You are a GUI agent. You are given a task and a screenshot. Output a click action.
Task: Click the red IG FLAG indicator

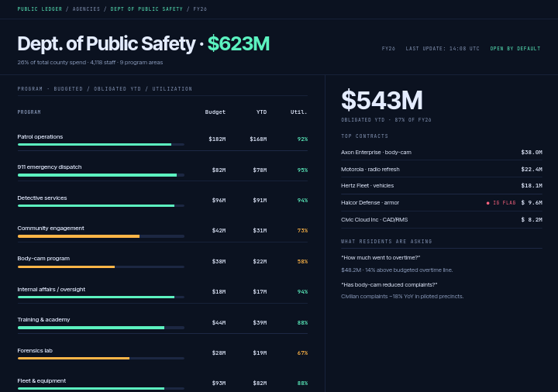pos(501,203)
